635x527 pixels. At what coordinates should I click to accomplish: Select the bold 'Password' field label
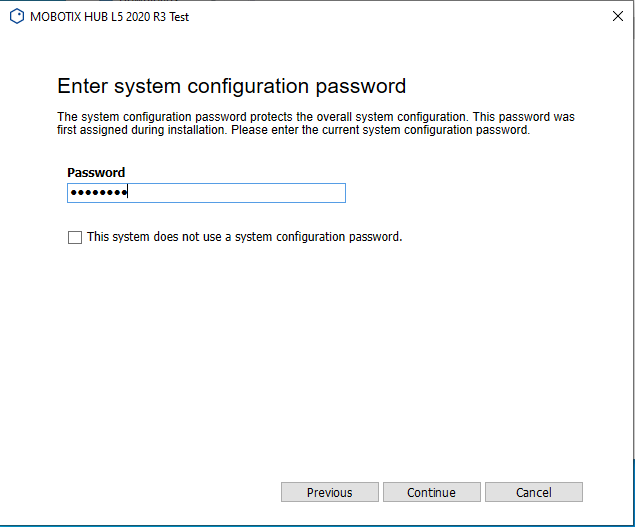pos(96,173)
